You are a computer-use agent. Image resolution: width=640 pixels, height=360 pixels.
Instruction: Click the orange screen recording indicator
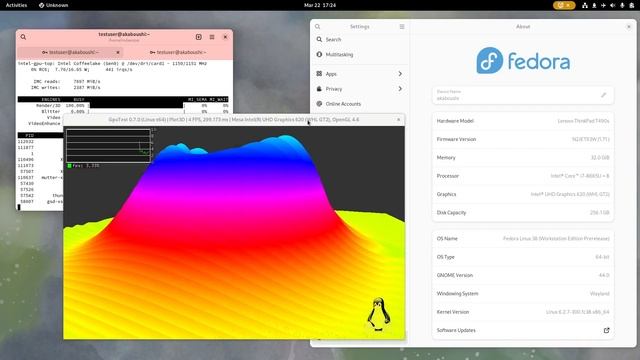(x=564, y=5)
